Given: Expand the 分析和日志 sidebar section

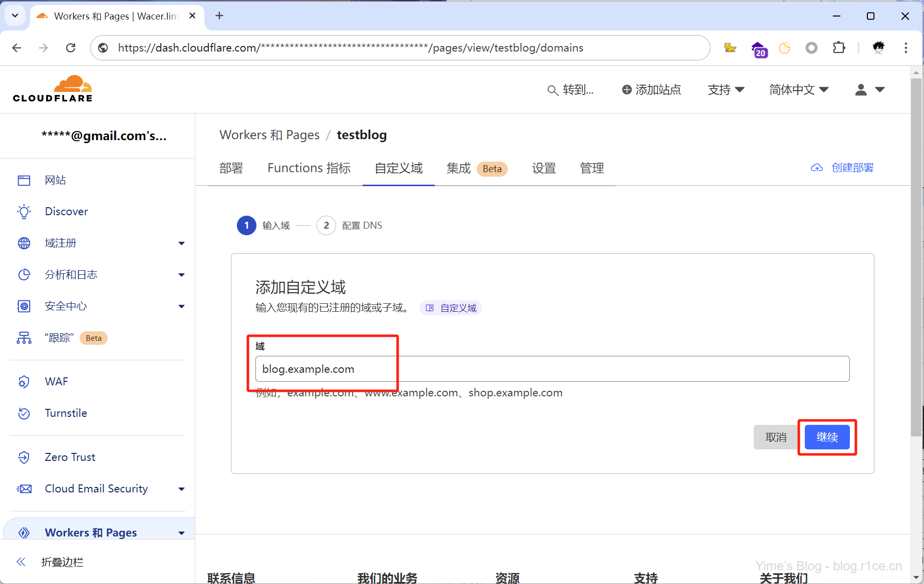Looking at the screenshot, I should 181,275.
